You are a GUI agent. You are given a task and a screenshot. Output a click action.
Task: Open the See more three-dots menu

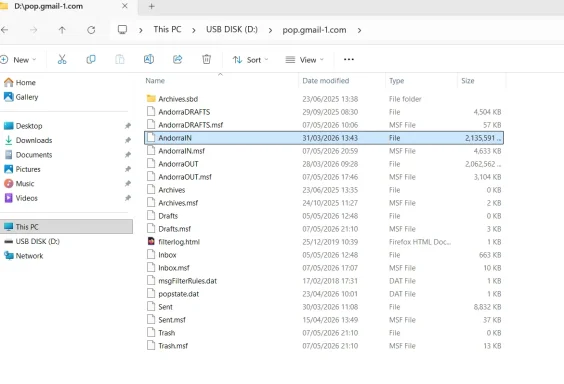(349, 59)
